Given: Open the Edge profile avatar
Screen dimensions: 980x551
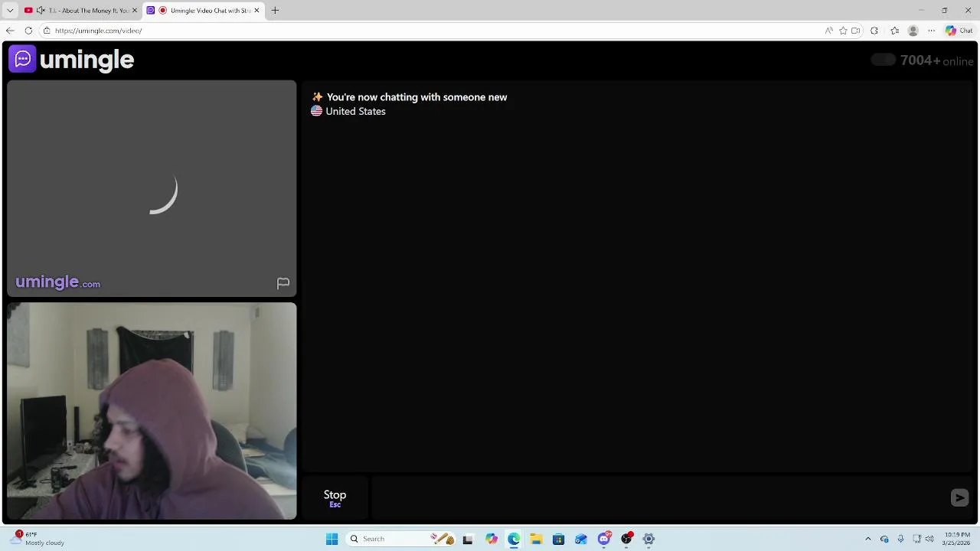Looking at the screenshot, I should (x=913, y=31).
